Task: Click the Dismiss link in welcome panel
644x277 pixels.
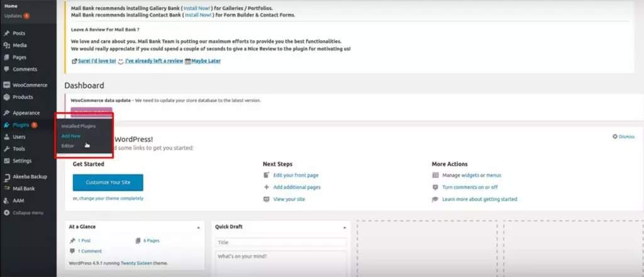Action: coord(626,137)
